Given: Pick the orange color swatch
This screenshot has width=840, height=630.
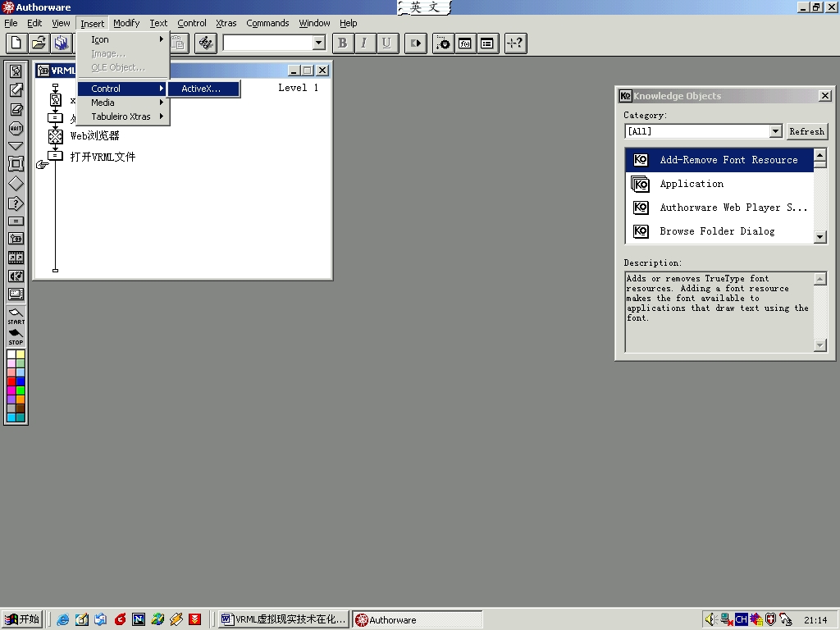Looking at the screenshot, I should click(x=21, y=399).
